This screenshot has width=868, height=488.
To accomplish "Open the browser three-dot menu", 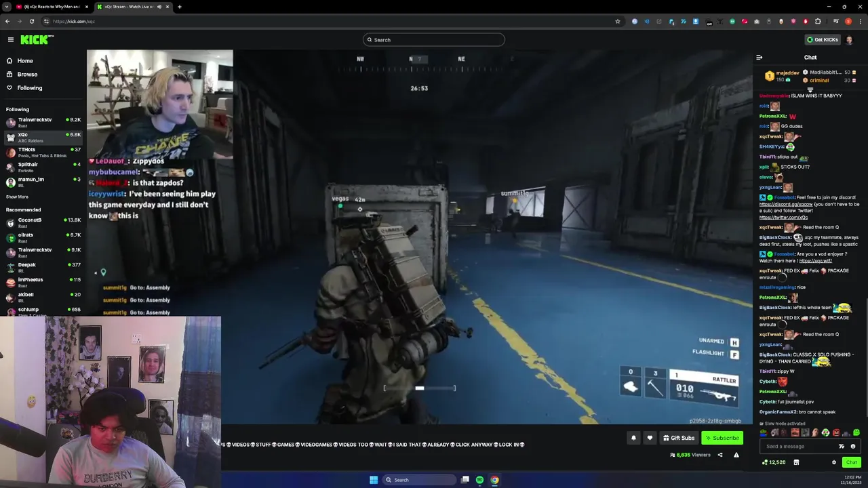I will pos(861,21).
